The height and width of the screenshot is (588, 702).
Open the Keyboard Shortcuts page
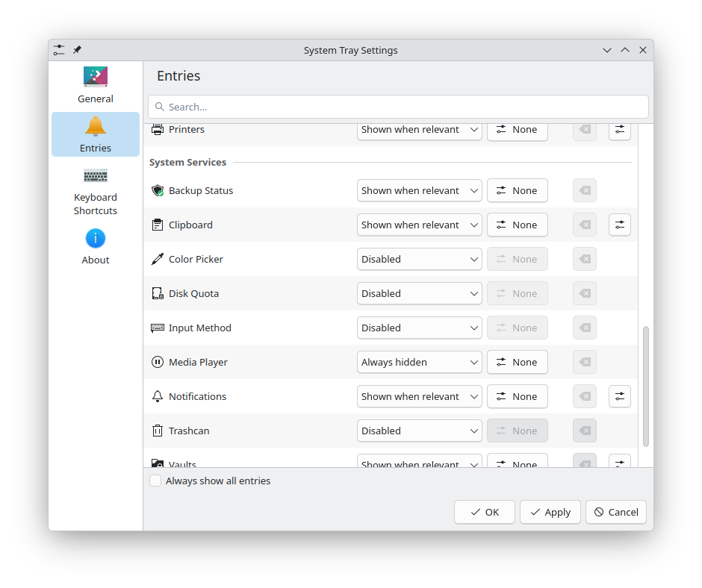tap(96, 191)
